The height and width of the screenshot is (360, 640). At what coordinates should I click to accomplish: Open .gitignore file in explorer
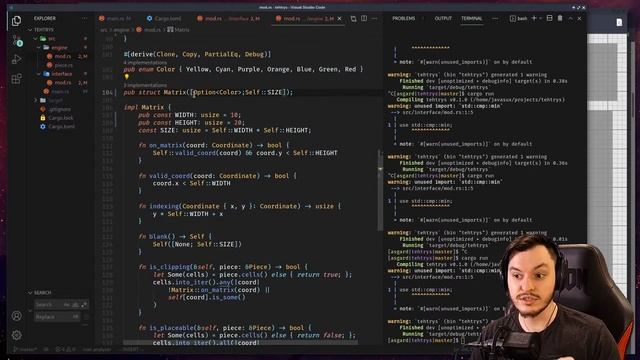pyautogui.click(x=60, y=109)
